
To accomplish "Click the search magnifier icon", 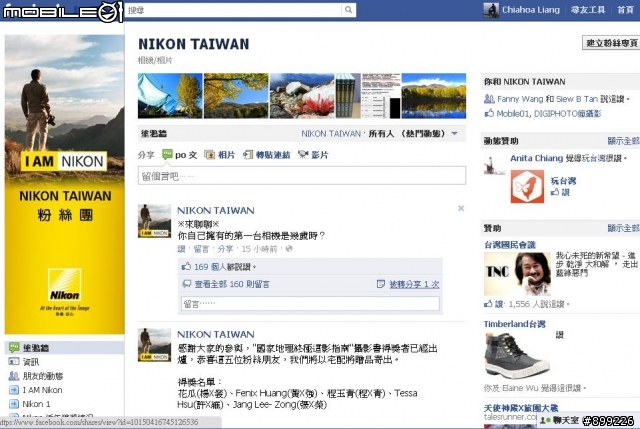I will point(348,10).
